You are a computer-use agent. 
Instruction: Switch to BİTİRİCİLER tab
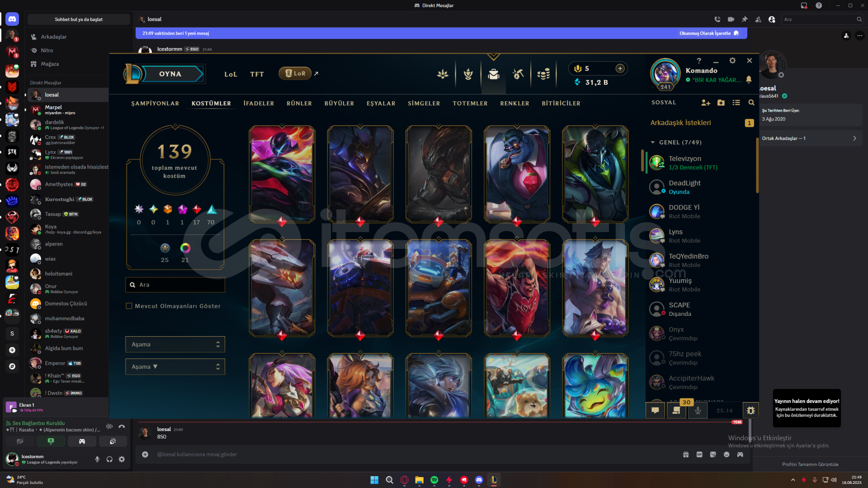click(x=561, y=103)
